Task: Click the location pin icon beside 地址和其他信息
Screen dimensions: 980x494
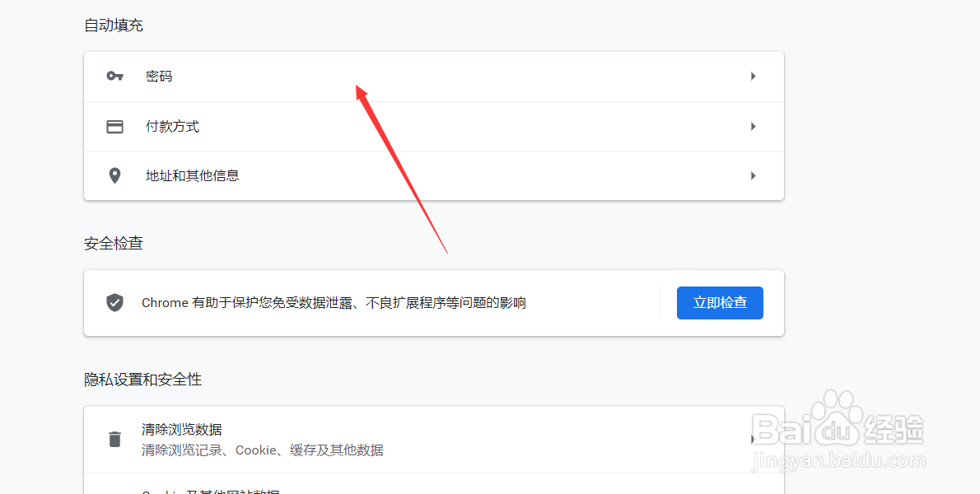Action: [x=114, y=175]
